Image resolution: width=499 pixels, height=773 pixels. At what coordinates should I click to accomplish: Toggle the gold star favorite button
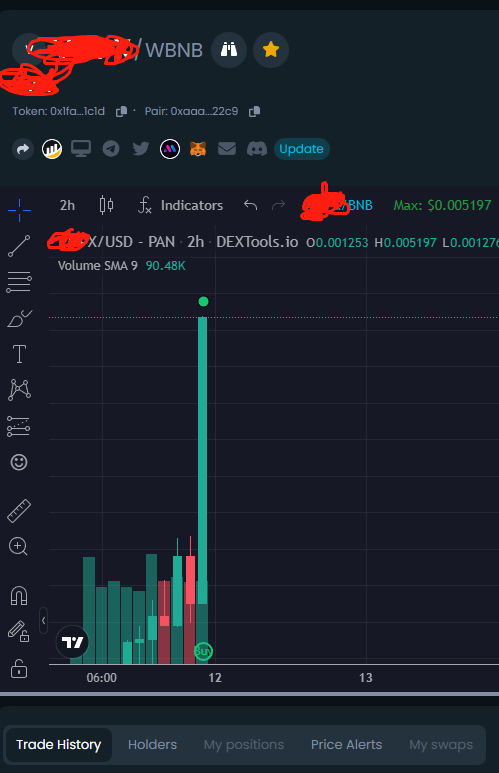point(271,50)
